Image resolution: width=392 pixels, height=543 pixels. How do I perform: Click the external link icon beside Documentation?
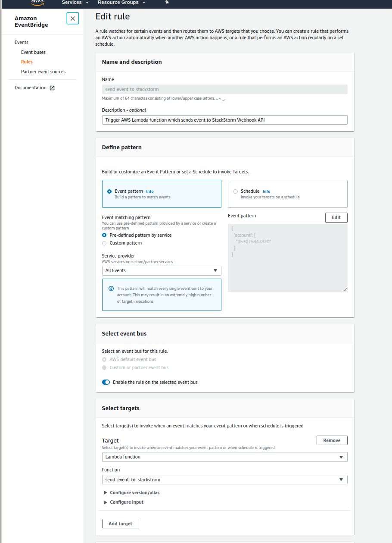[x=52, y=88]
